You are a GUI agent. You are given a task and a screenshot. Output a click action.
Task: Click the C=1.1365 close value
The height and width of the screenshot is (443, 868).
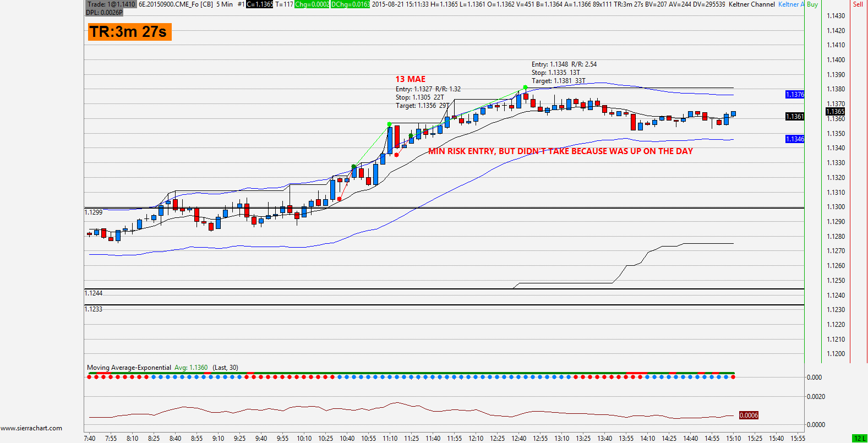click(x=259, y=4)
